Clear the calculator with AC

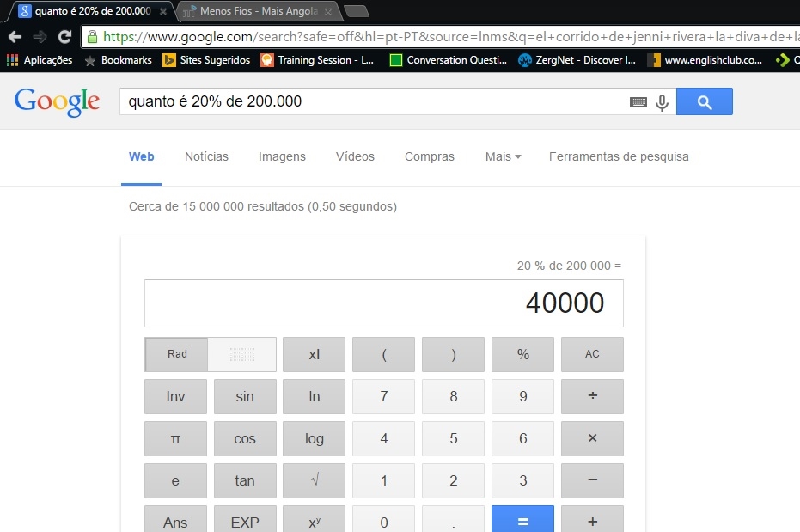592,354
